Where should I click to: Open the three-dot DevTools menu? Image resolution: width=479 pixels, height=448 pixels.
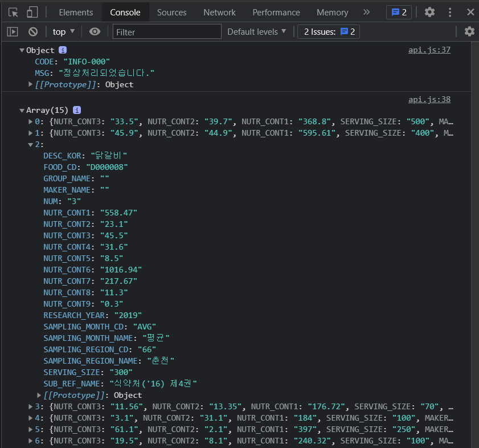pyautogui.click(x=450, y=12)
